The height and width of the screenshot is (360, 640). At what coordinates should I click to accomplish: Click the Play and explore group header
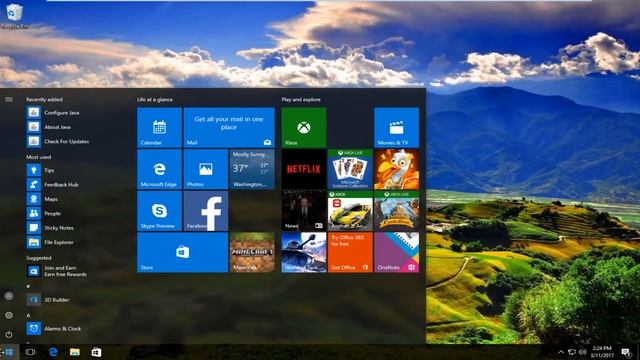(301, 100)
